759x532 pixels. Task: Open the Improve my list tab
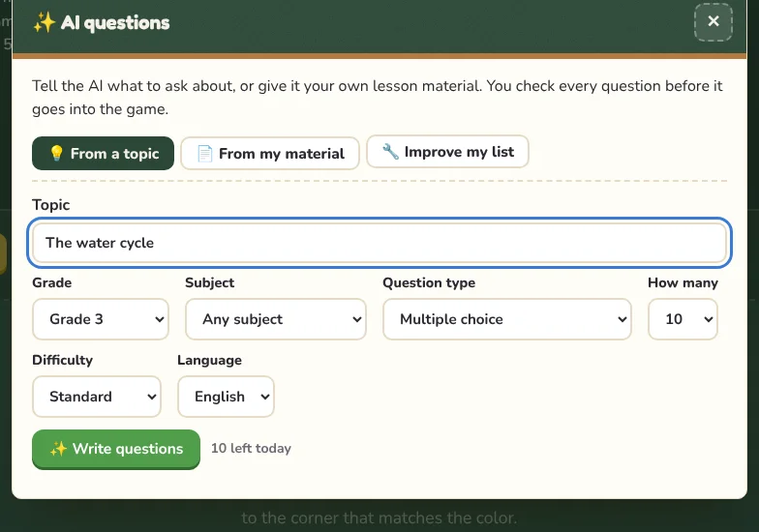click(447, 152)
